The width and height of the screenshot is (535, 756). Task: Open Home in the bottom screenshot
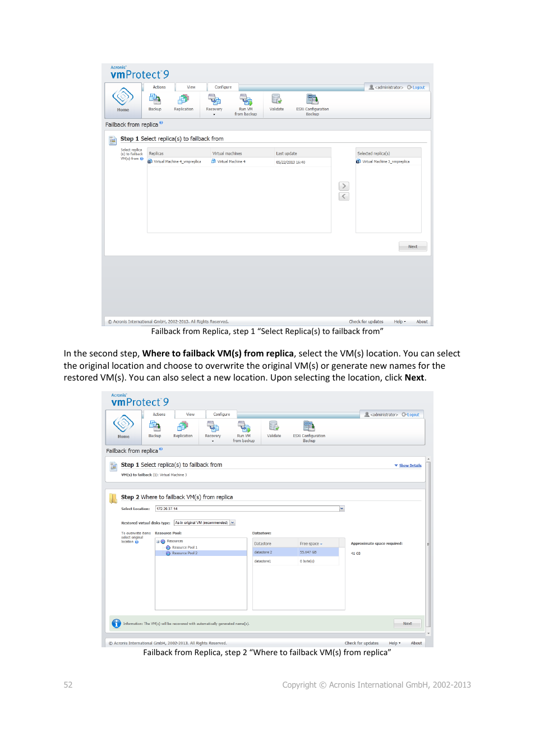click(x=123, y=427)
